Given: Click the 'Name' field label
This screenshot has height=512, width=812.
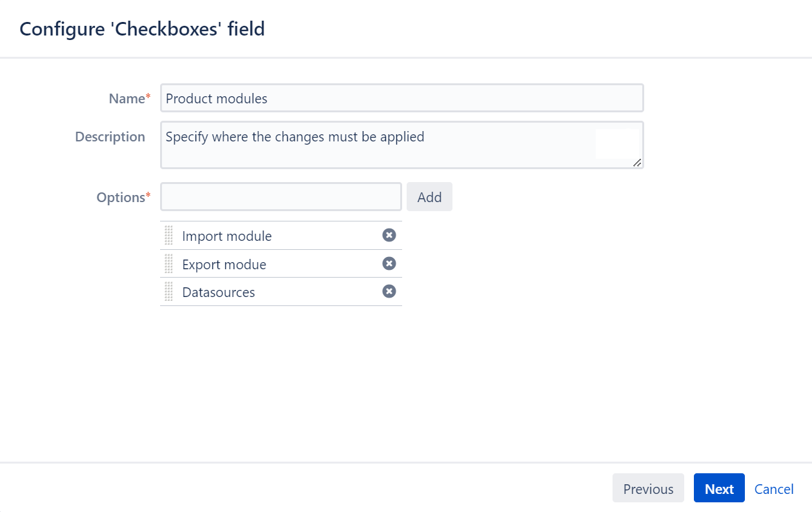Looking at the screenshot, I should click(x=127, y=99).
